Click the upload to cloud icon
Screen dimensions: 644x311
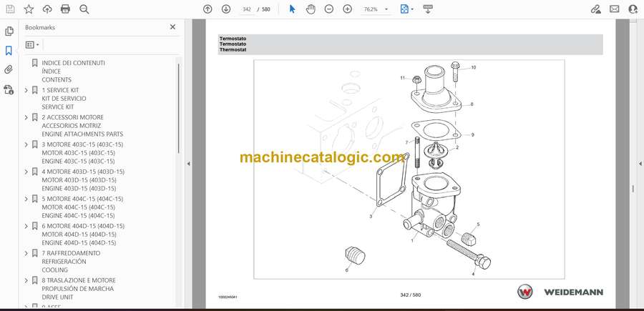pyautogui.click(x=47, y=9)
